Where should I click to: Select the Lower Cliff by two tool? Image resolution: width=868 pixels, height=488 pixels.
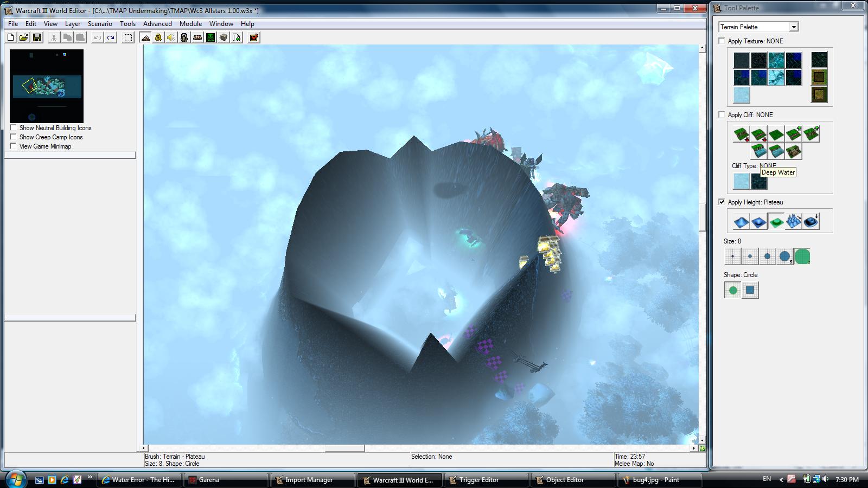pyautogui.click(x=741, y=134)
